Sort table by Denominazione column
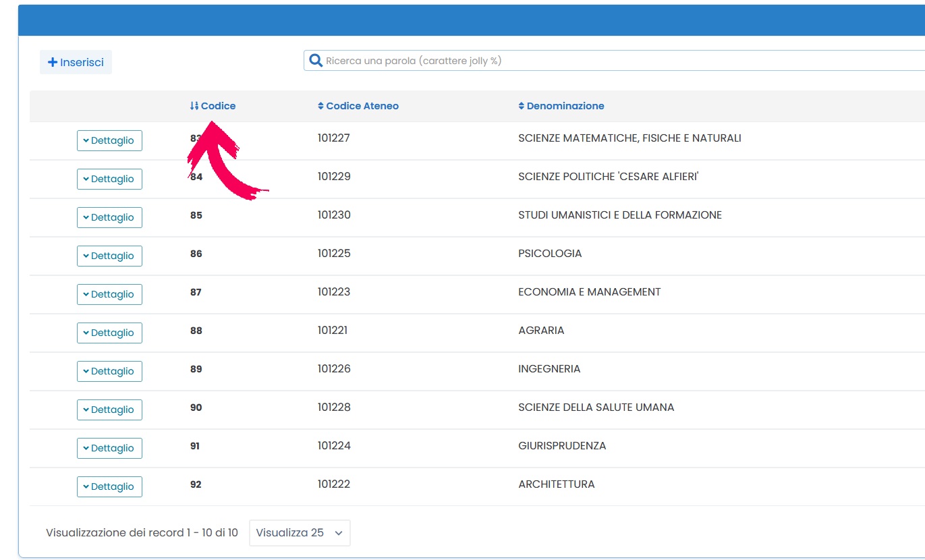This screenshot has width=925, height=560. pos(561,106)
